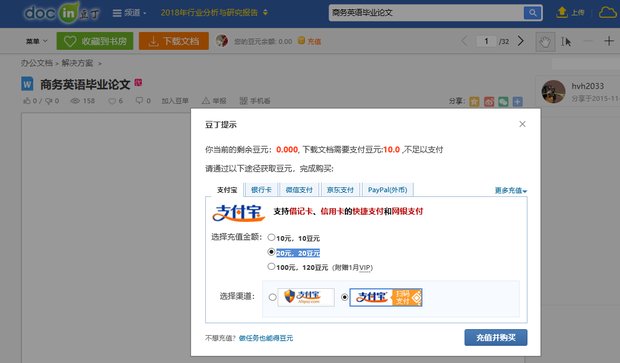Expand 频道 channel dropdown

[x=129, y=13]
